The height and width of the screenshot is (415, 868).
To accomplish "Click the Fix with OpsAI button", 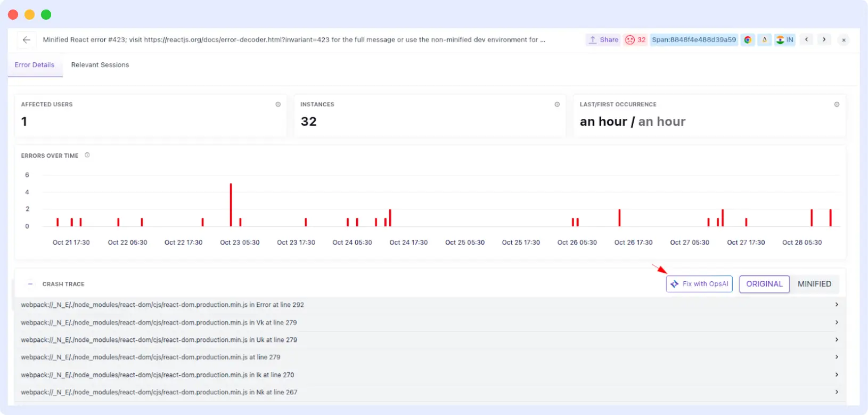I will pyautogui.click(x=699, y=284).
